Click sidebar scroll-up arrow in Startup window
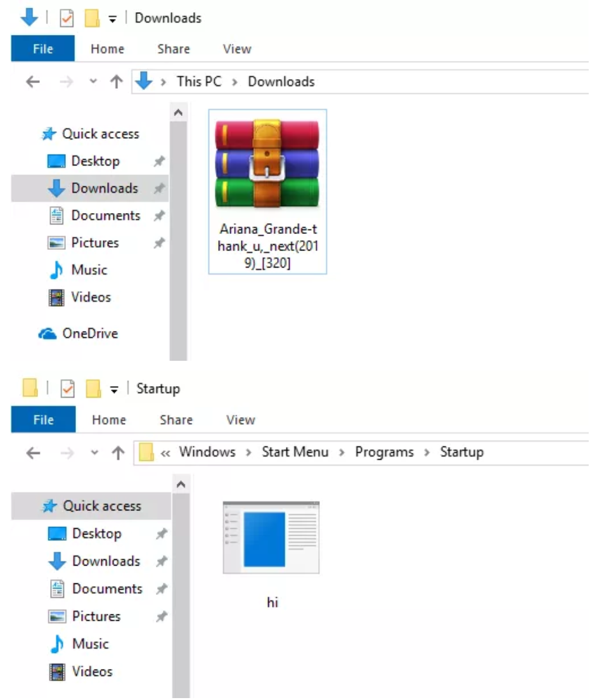The height and width of the screenshot is (700, 590). (181, 484)
